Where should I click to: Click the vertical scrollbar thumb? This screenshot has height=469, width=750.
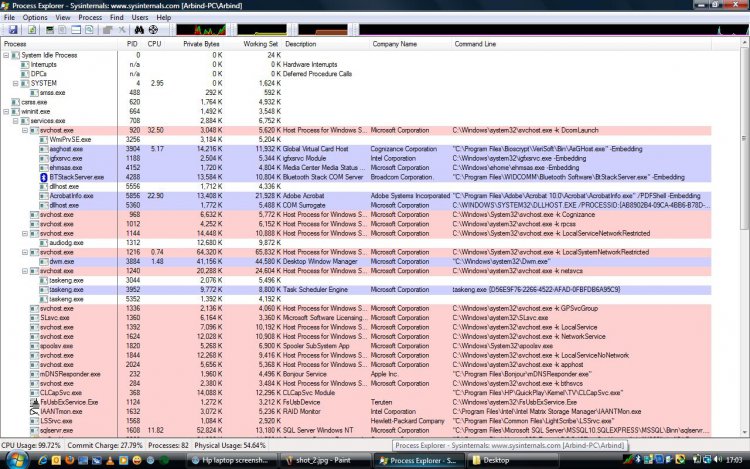[744, 138]
